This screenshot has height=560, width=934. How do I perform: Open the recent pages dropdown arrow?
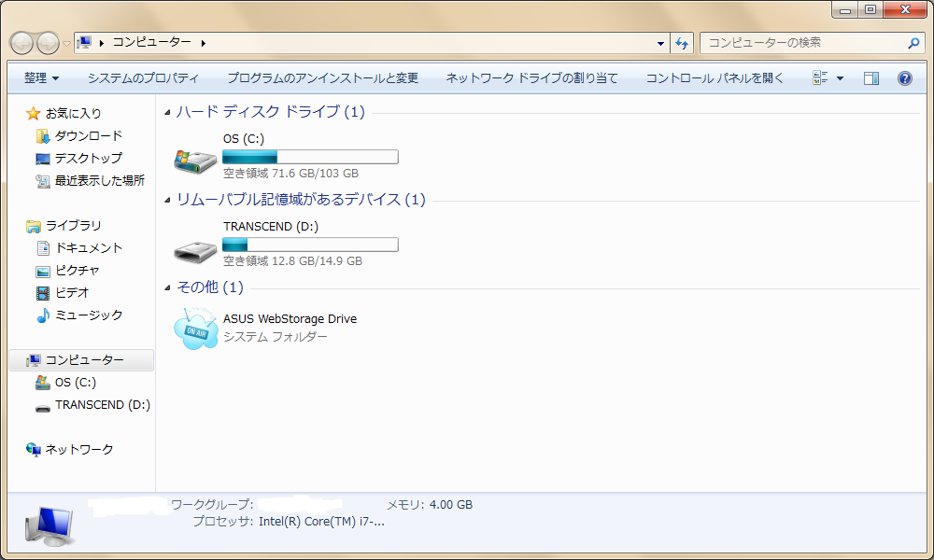[66, 44]
